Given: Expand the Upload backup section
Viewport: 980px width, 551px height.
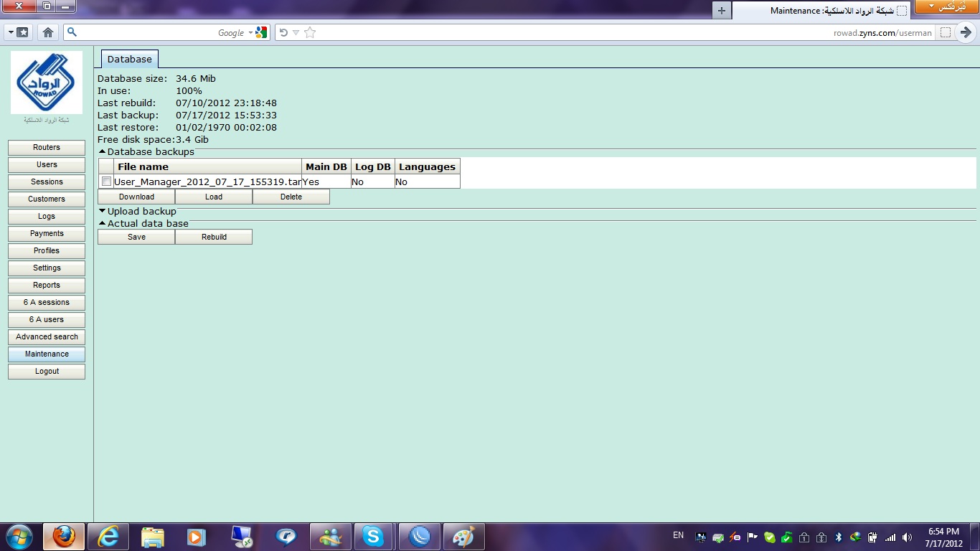Looking at the screenshot, I should coord(103,212).
